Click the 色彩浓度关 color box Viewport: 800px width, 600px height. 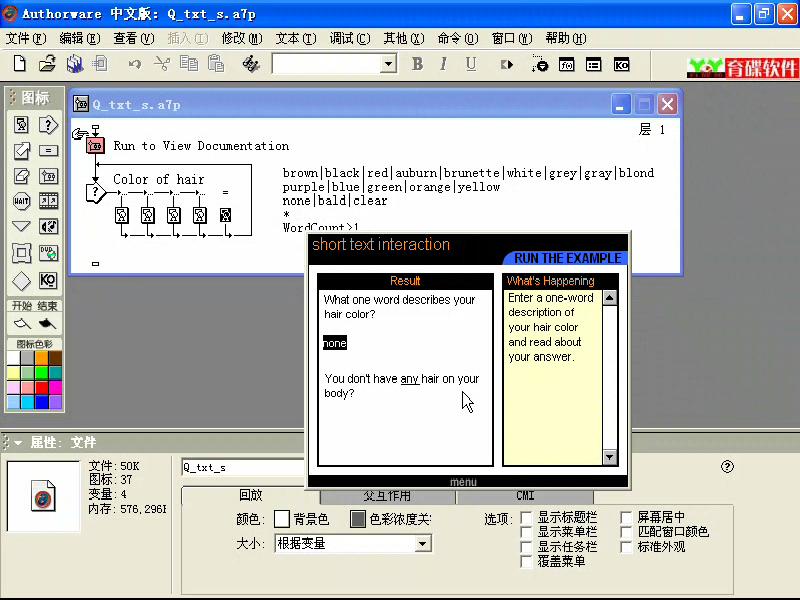tap(358, 519)
